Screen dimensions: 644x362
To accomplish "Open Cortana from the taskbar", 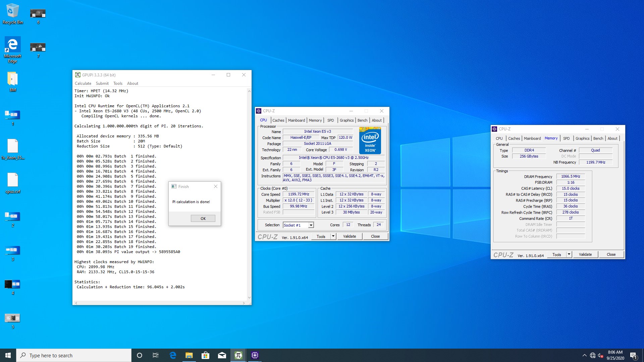I will 140,355.
